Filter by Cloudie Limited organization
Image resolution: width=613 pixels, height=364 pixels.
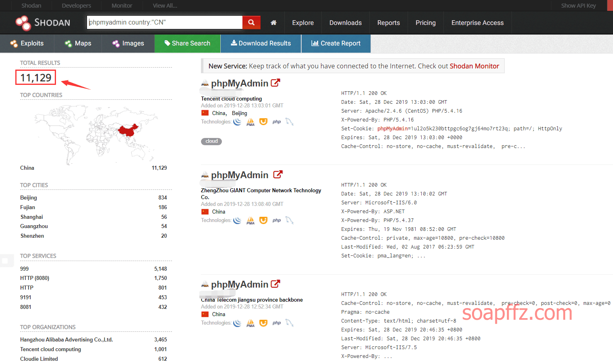click(39, 359)
